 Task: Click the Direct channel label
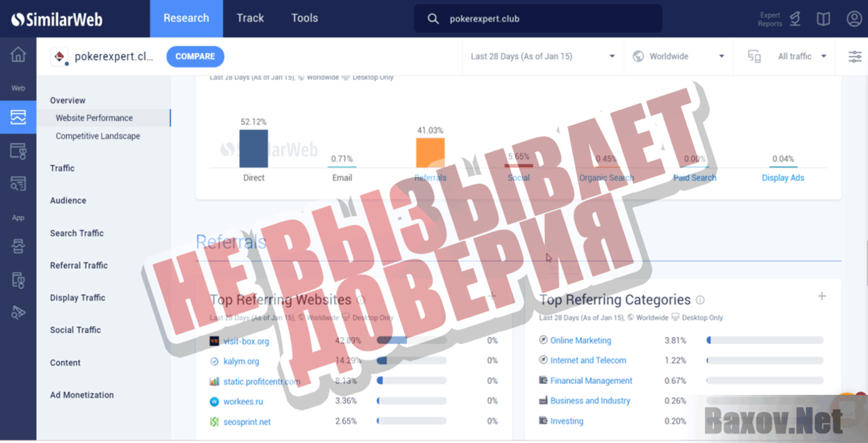(x=253, y=178)
